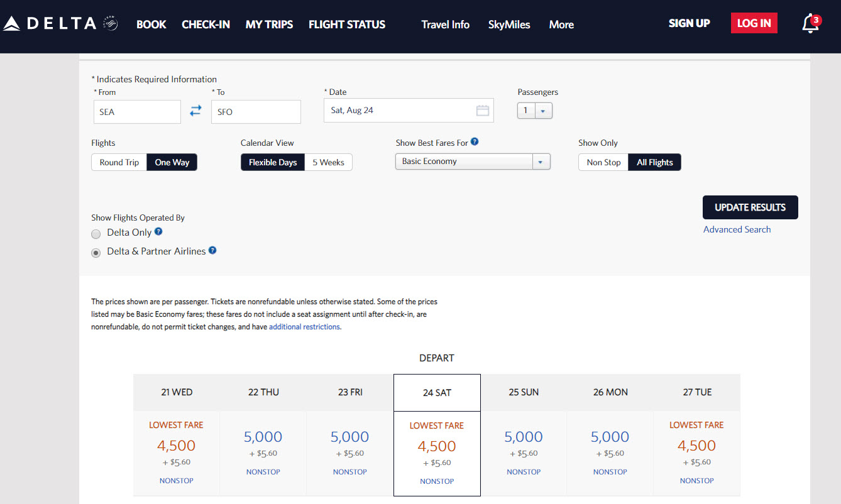Select 23 FRI date column header

(350, 392)
